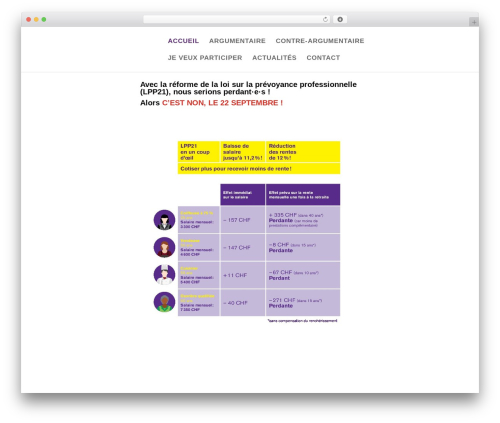Click the "Effet immédiat sur le salaire" purple header
500x423 pixels.
(x=243, y=195)
